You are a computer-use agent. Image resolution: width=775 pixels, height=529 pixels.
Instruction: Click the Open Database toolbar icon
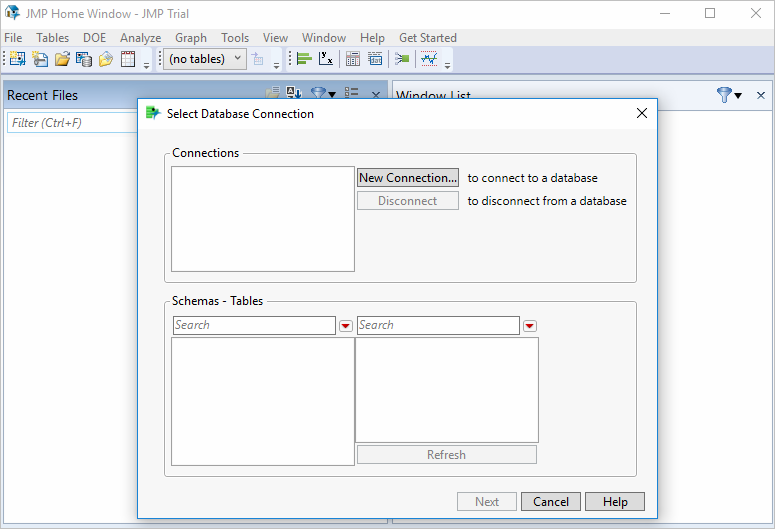(84, 59)
